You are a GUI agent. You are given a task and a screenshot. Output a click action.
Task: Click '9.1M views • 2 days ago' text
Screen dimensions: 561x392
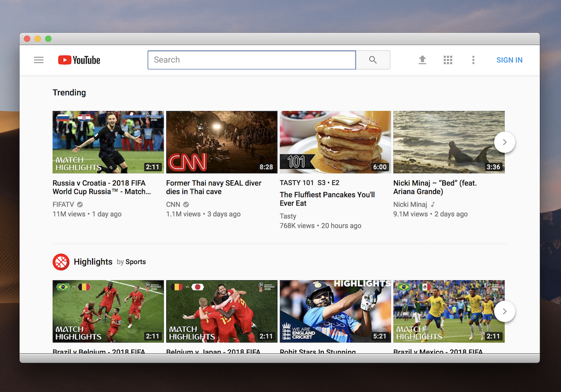click(431, 214)
